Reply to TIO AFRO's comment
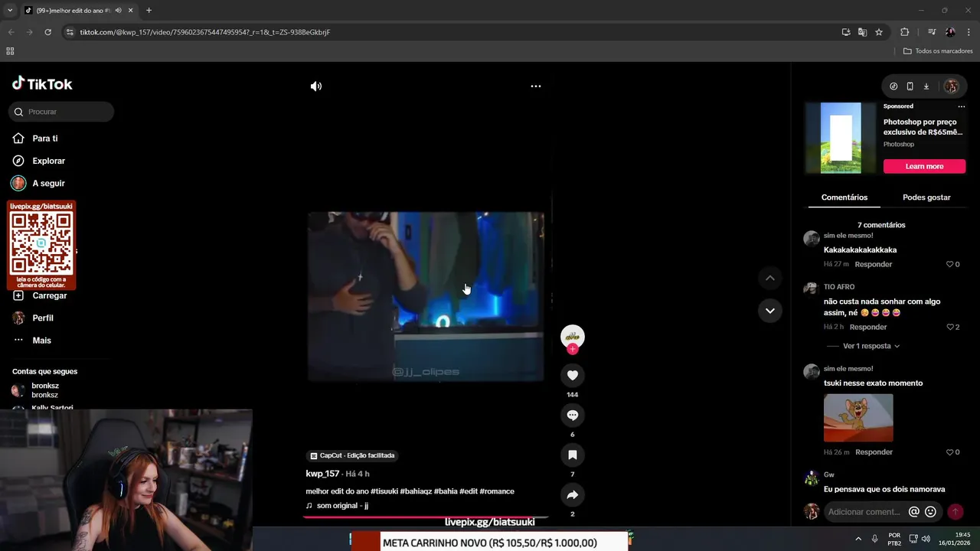Image resolution: width=980 pixels, height=551 pixels. [x=868, y=328]
